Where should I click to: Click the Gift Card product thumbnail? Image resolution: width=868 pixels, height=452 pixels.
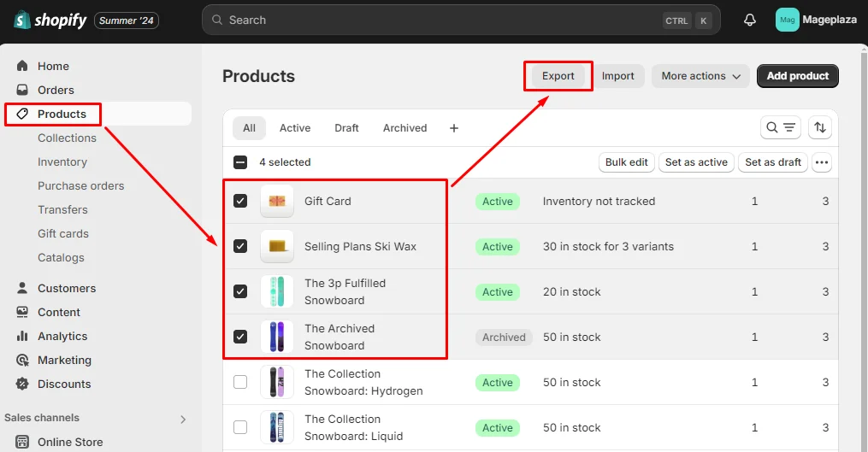[x=277, y=201]
